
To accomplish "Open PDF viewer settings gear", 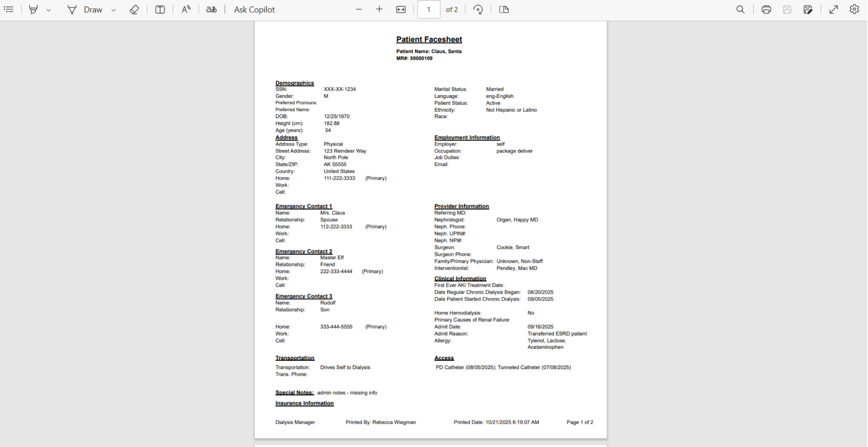I will coord(854,9).
